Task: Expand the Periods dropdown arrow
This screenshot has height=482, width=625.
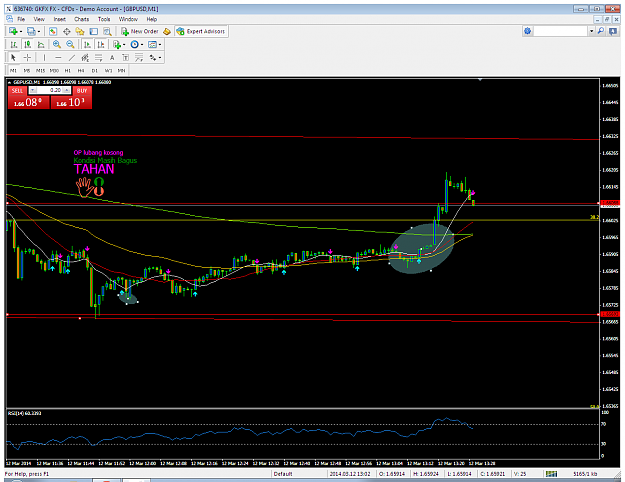Action: 142,45
